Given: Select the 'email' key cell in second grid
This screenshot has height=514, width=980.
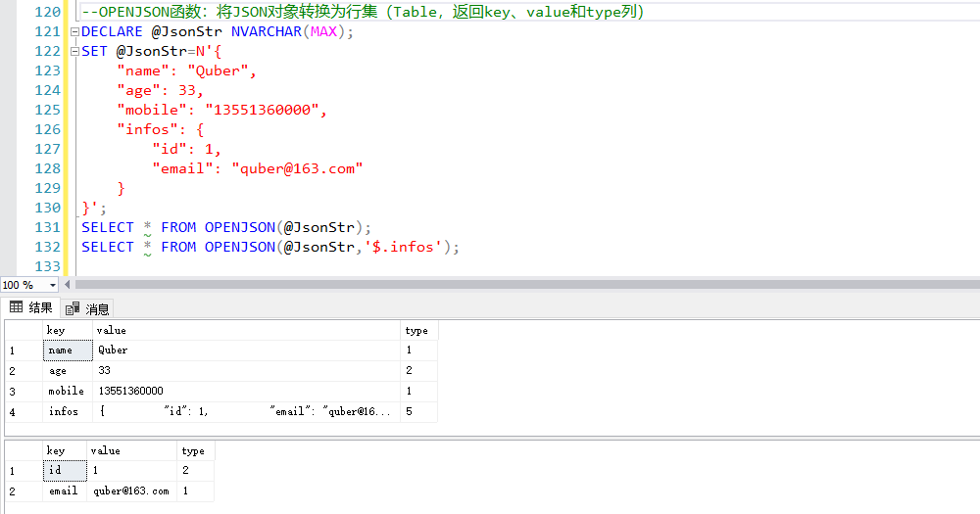Looking at the screenshot, I should tap(65, 491).
